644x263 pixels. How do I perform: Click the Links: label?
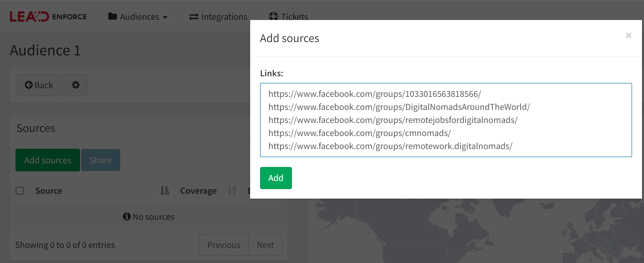[x=272, y=73]
